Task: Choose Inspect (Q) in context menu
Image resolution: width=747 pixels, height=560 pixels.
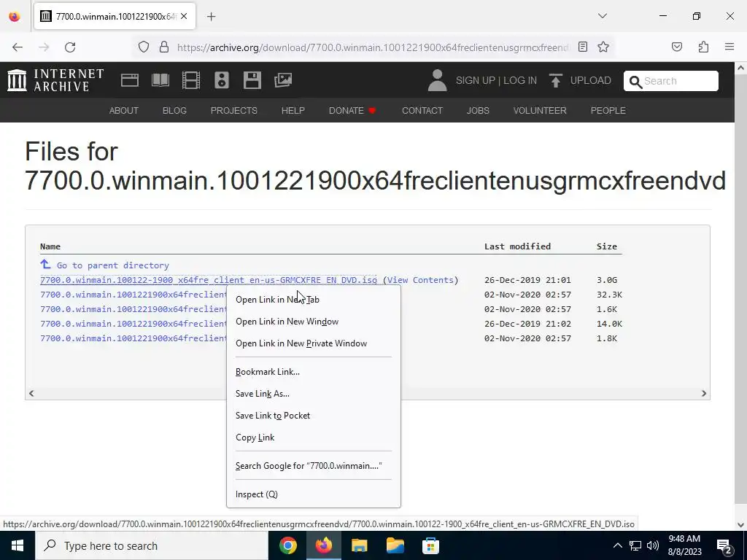Action: click(314, 494)
